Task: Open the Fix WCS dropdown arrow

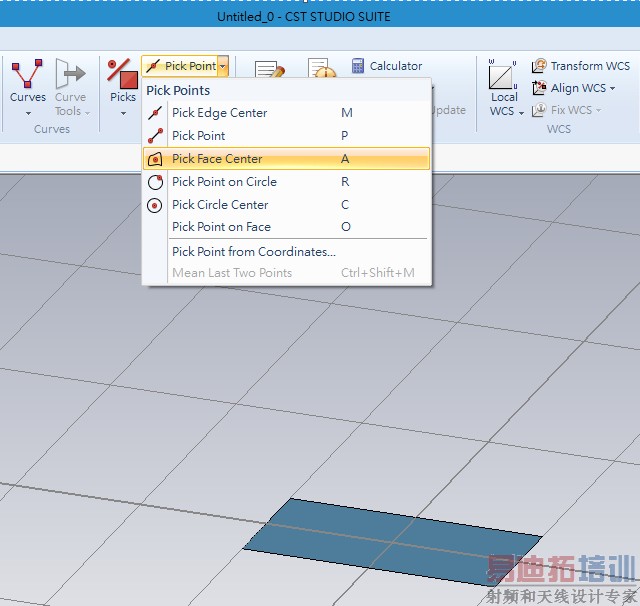Action: (x=598, y=110)
